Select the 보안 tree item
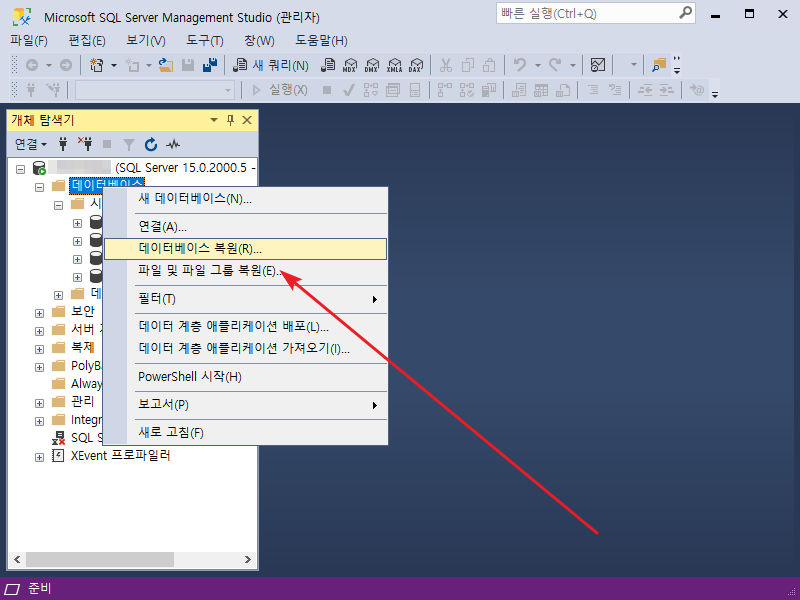Image resolution: width=800 pixels, height=600 pixels. click(x=83, y=311)
